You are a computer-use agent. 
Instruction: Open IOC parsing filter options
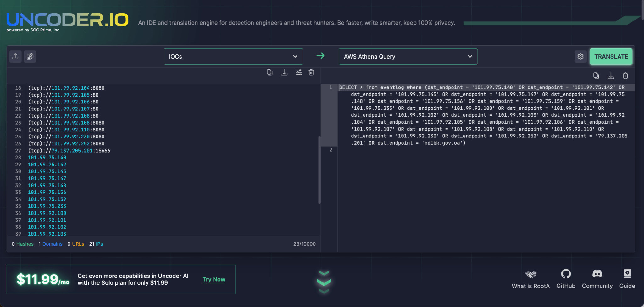point(299,72)
